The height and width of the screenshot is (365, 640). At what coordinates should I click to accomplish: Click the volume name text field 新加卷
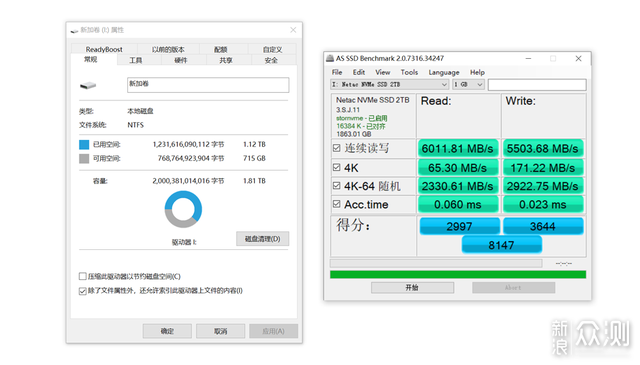point(208,85)
